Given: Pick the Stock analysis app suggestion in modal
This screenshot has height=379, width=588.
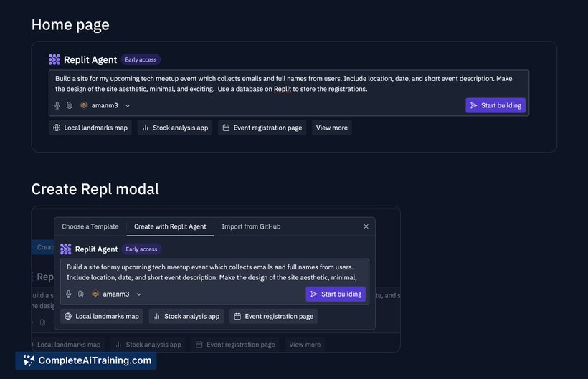Looking at the screenshot, I should (x=186, y=316).
